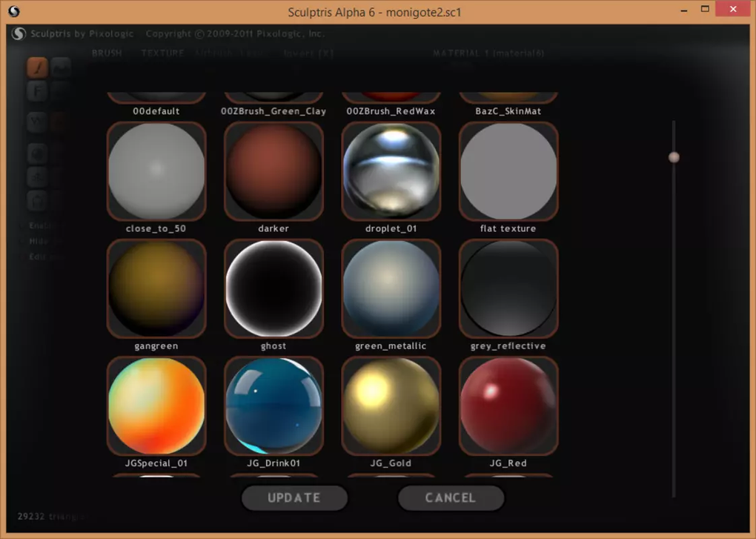Viewport: 756px width, 539px height.
Task: Choose the close_to_50 material sphere
Action: pyautogui.click(x=156, y=171)
